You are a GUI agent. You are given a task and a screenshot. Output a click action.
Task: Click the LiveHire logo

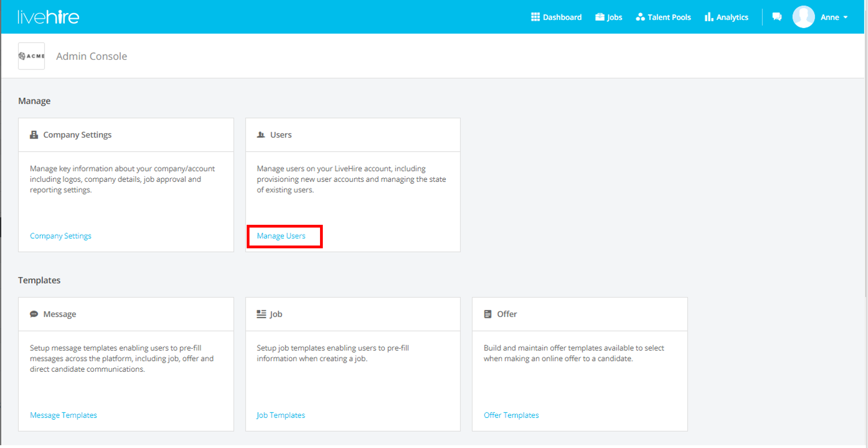click(x=48, y=17)
